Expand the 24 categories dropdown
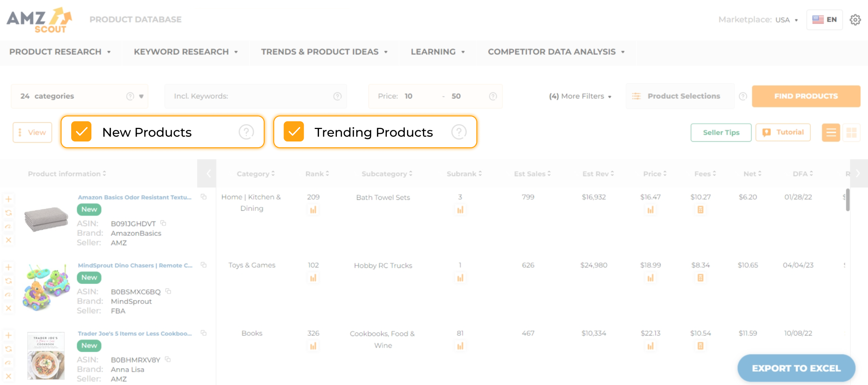This screenshot has width=868, height=385. (79, 96)
